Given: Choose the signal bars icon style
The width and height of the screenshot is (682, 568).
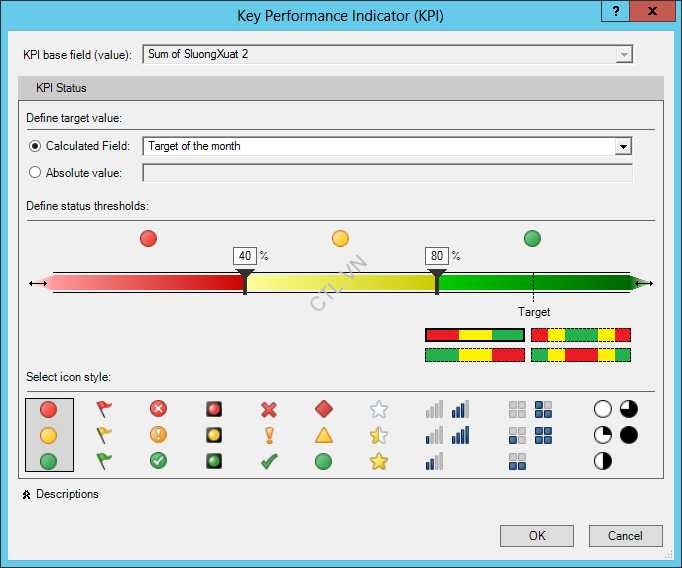Looking at the screenshot, I should click(x=446, y=435).
